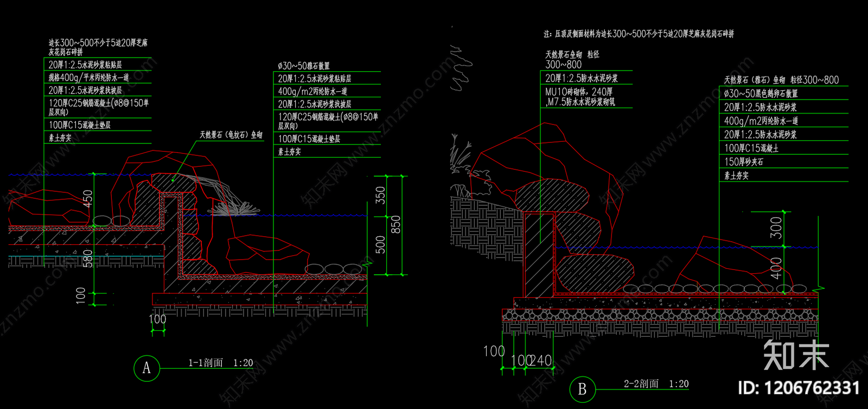868x409 pixels.
Task: Click the 300 dimension in section B
Action: [776, 228]
